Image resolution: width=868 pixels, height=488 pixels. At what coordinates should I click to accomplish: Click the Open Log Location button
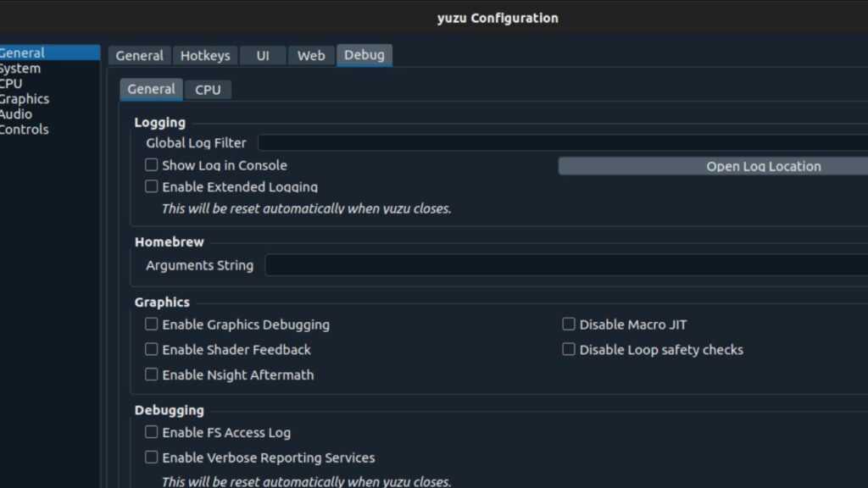(713, 166)
